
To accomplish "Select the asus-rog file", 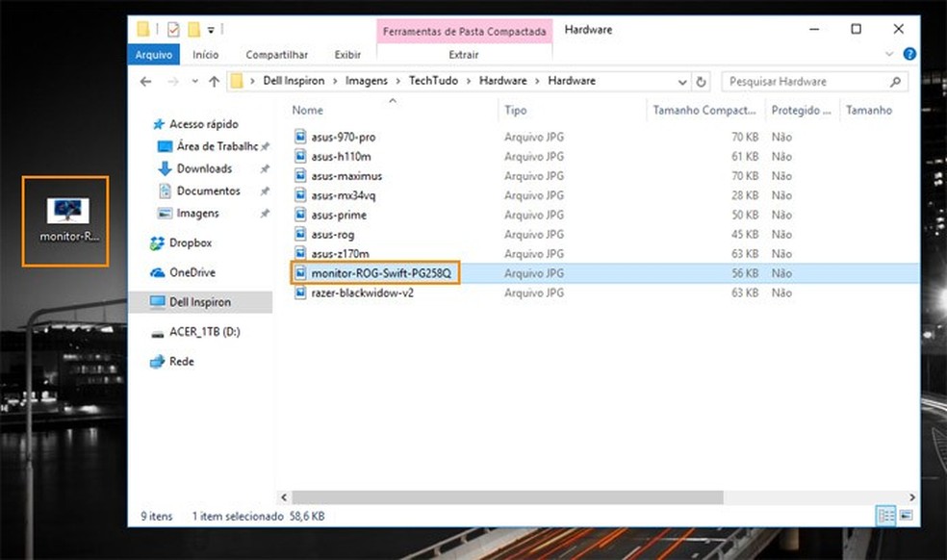I will 333,235.
